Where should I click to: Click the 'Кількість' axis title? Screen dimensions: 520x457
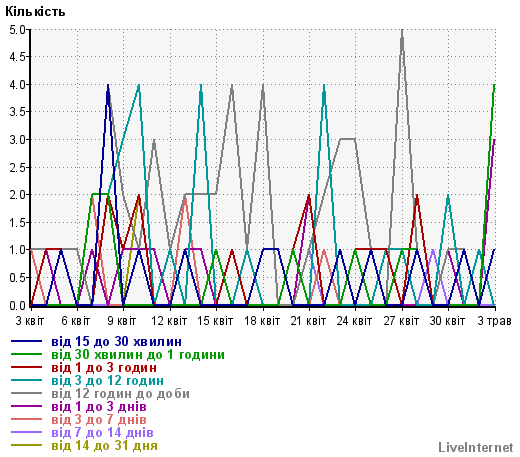35,12
